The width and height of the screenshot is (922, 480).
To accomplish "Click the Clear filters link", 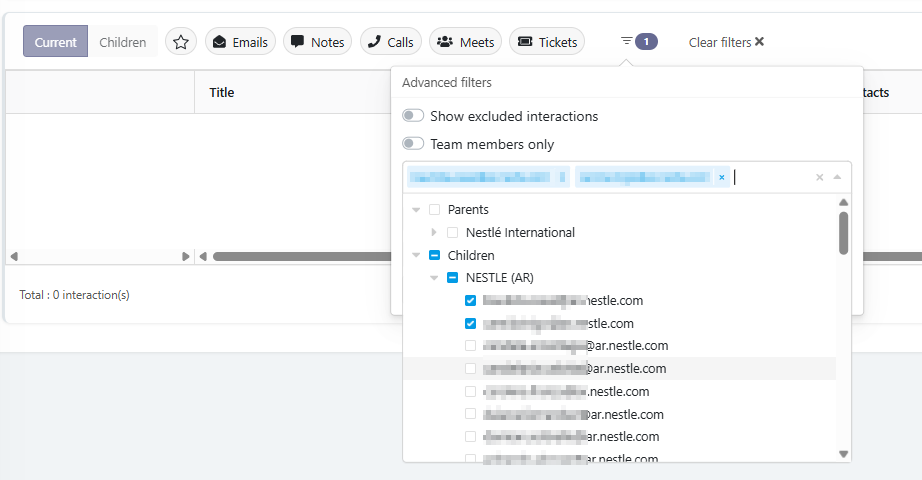I will coord(726,42).
